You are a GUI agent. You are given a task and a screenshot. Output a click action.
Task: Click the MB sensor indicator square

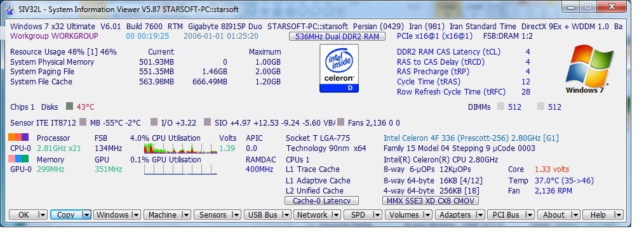tap(83, 122)
